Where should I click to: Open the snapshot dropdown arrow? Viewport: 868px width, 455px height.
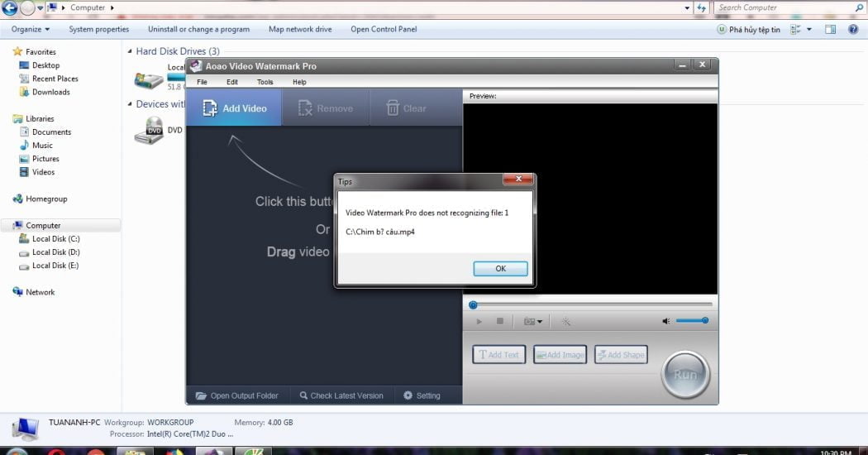(540, 322)
